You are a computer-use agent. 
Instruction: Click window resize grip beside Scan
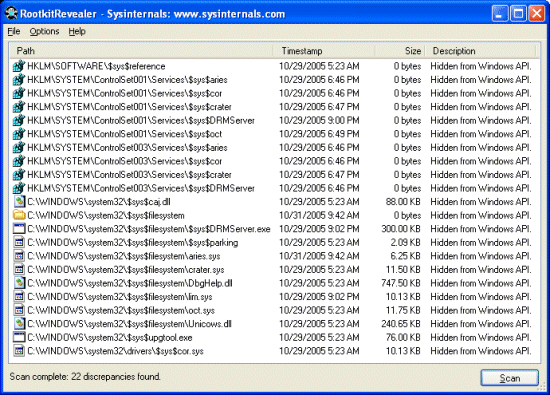tap(542, 387)
